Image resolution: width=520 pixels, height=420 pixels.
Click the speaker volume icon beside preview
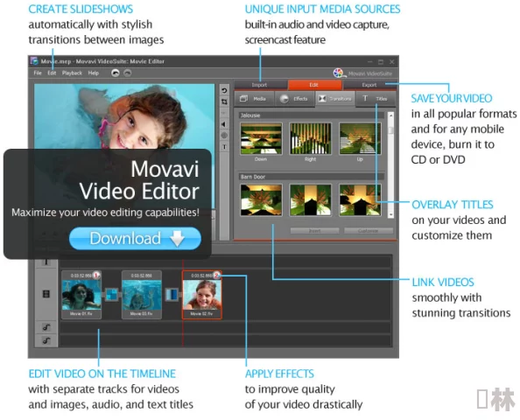(224, 124)
